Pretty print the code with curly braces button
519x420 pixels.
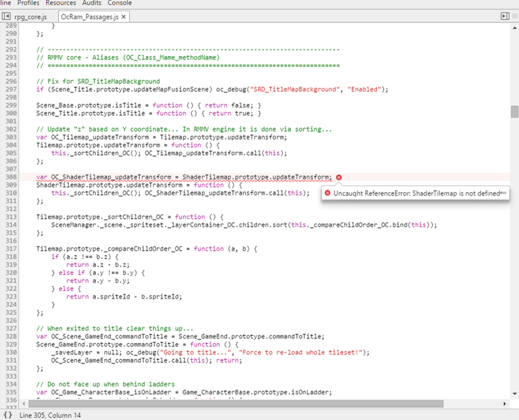(8, 415)
